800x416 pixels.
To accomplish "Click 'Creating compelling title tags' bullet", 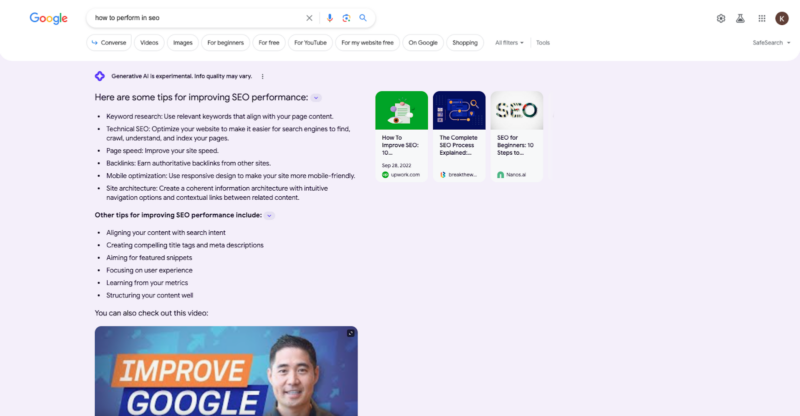I will click(185, 245).
